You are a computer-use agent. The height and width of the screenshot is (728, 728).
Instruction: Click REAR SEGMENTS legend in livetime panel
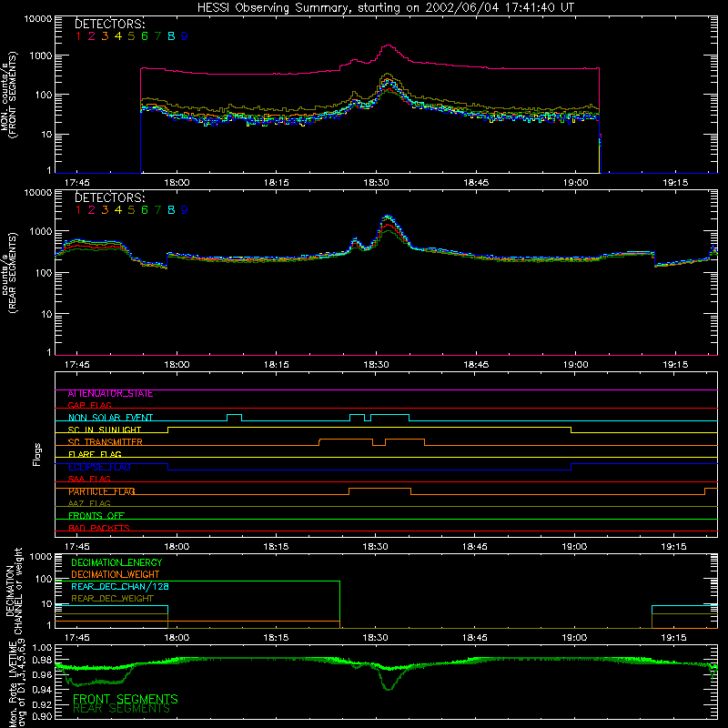[122, 709]
